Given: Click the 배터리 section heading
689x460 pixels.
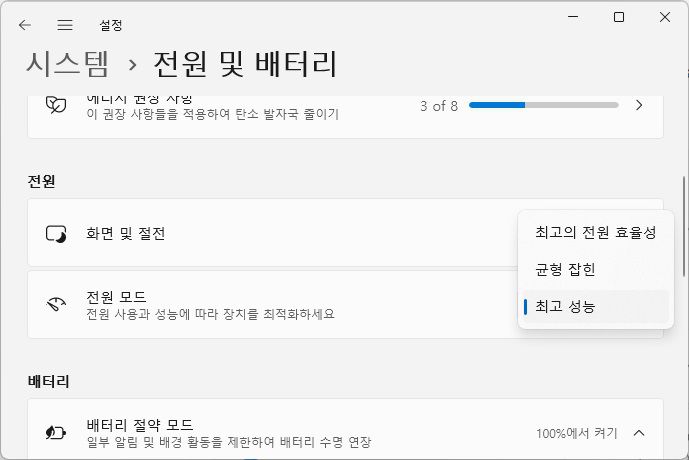Looking at the screenshot, I should (x=48, y=381).
